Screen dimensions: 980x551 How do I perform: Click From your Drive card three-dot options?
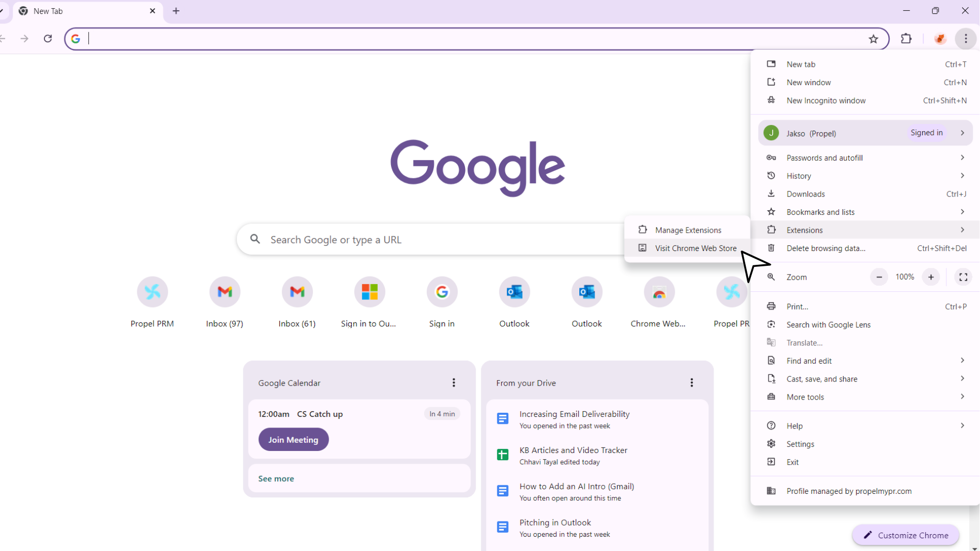pos(692,383)
